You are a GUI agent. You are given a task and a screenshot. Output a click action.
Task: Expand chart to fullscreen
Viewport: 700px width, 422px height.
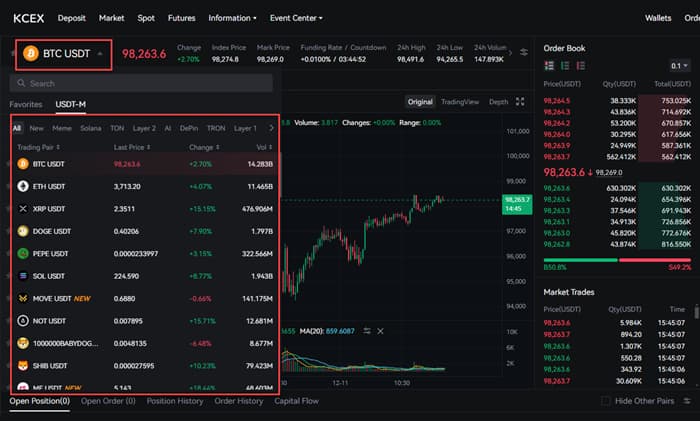(520, 102)
